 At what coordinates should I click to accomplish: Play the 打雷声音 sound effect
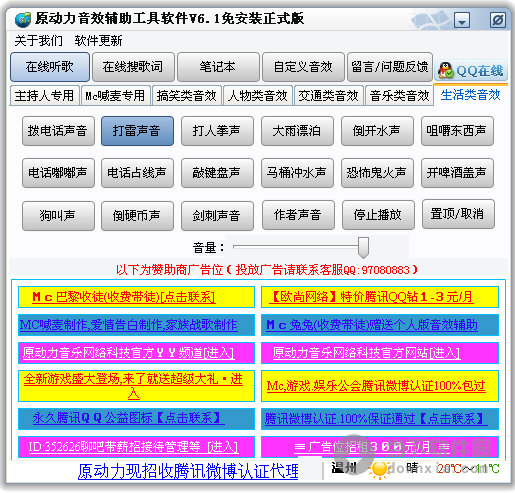137,131
